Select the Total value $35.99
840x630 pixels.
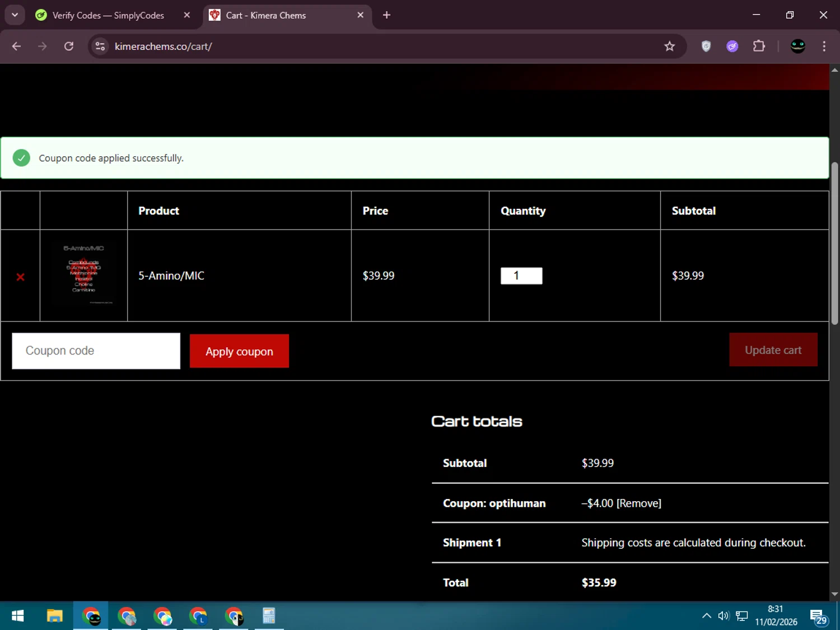[x=599, y=583]
